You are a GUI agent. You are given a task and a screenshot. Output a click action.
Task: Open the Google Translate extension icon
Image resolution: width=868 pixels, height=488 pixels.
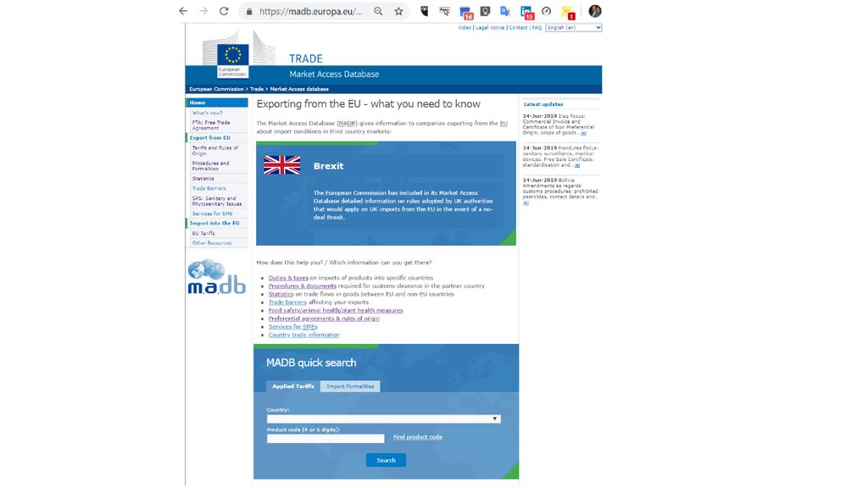505,11
